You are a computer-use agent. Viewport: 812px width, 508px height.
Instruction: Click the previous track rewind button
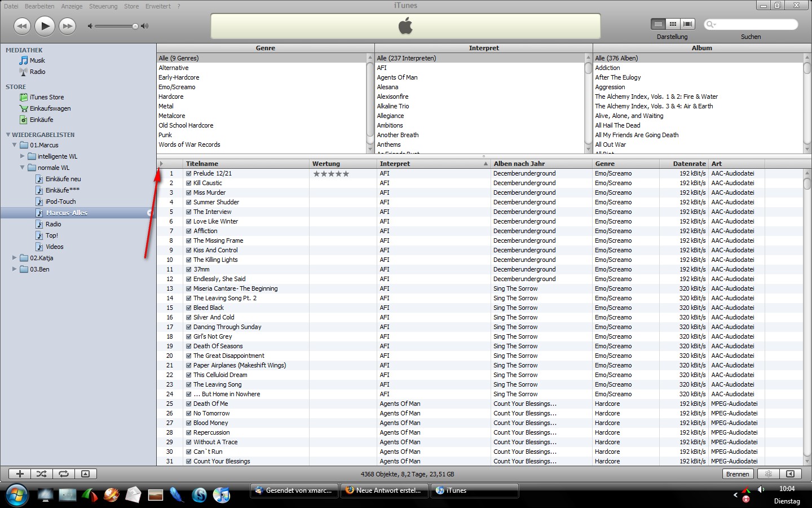click(x=22, y=26)
